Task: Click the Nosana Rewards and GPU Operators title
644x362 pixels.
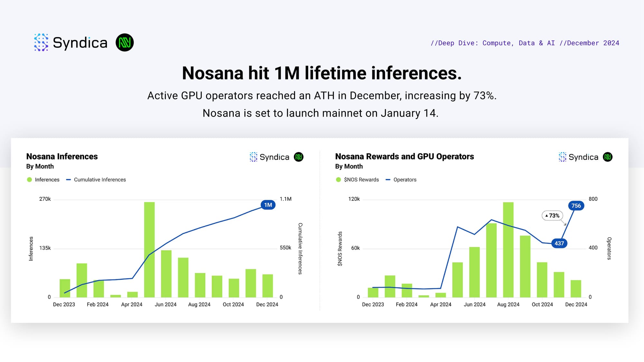Action: coord(404,156)
